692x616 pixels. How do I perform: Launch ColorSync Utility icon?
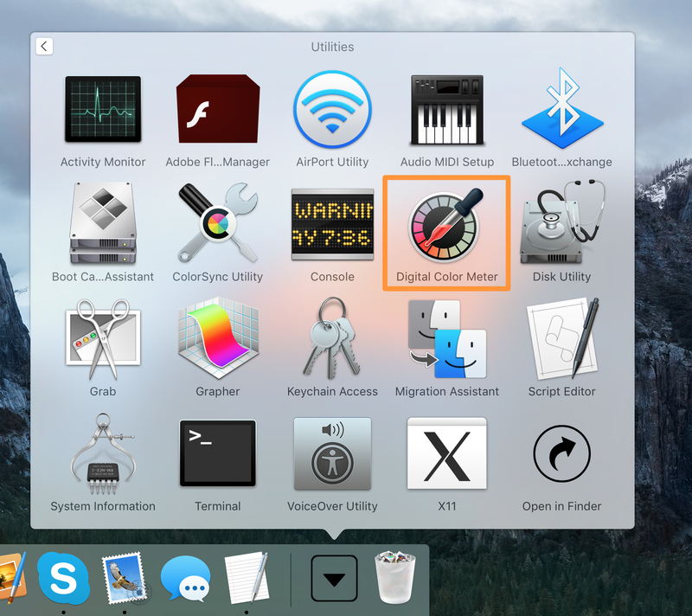(218, 223)
